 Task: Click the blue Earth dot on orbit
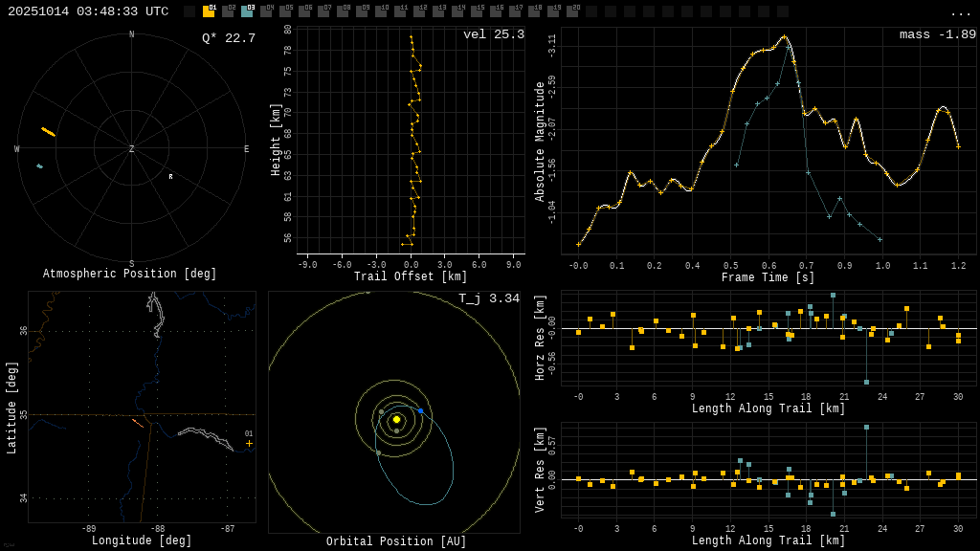pos(420,410)
